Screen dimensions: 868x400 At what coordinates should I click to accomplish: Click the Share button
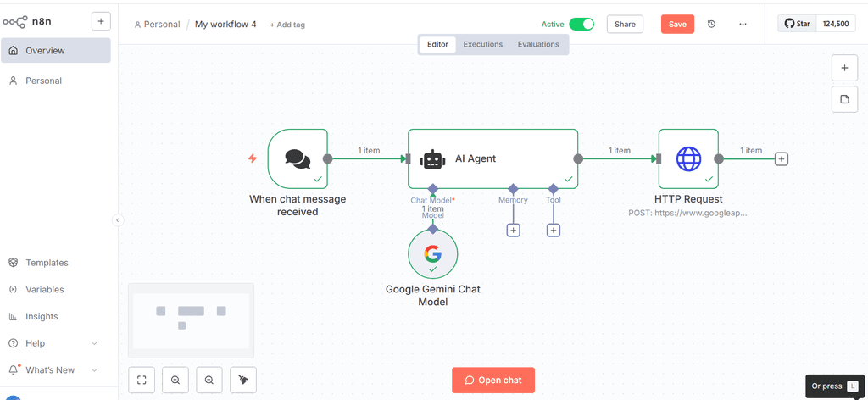click(x=625, y=25)
